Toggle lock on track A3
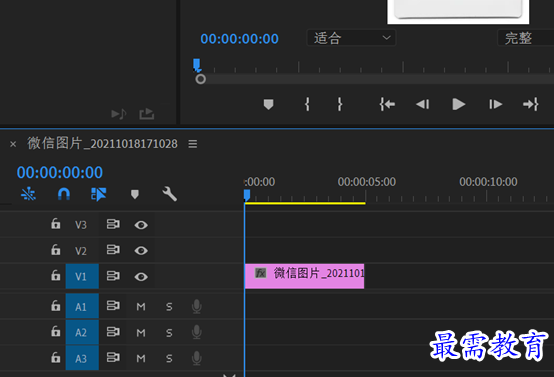The height and width of the screenshot is (377, 554). tap(55, 358)
